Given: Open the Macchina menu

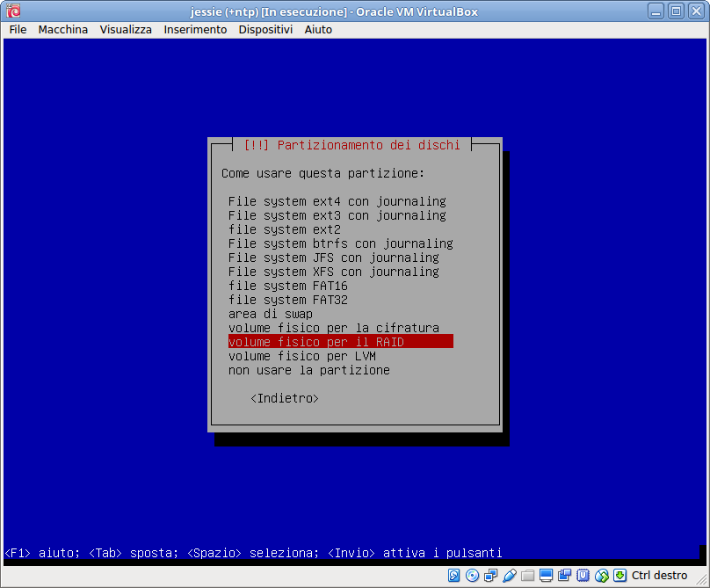Looking at the screenshot, I should click(x=63, y=30).
